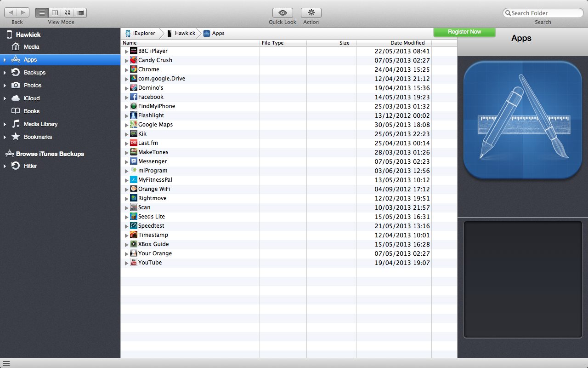Select the Google Maps app icon

point(134,125)
